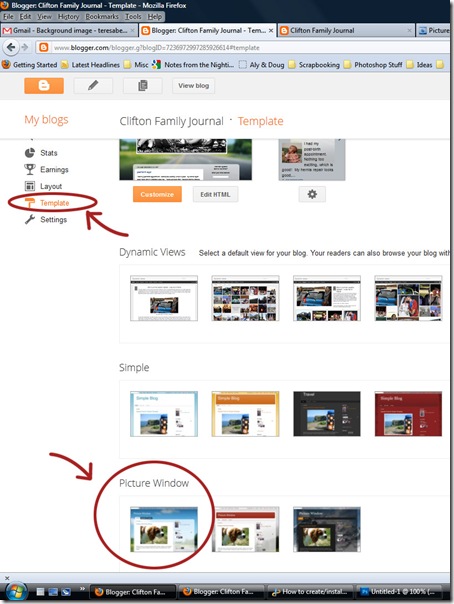Click the Settings wrench icon
Image resolution: width=454 pixels, height=604 pixels.
pos(30,220)
